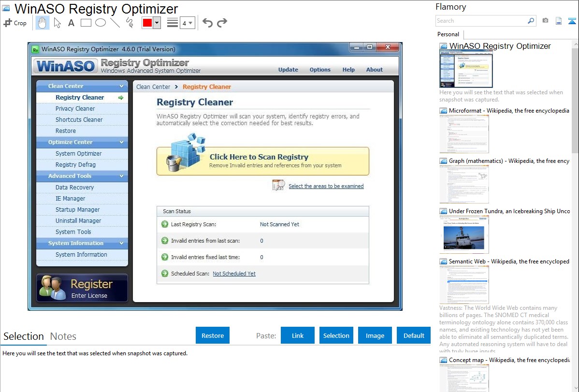
Task: Pick the rectangle shape tool
Action: [86, 23]
